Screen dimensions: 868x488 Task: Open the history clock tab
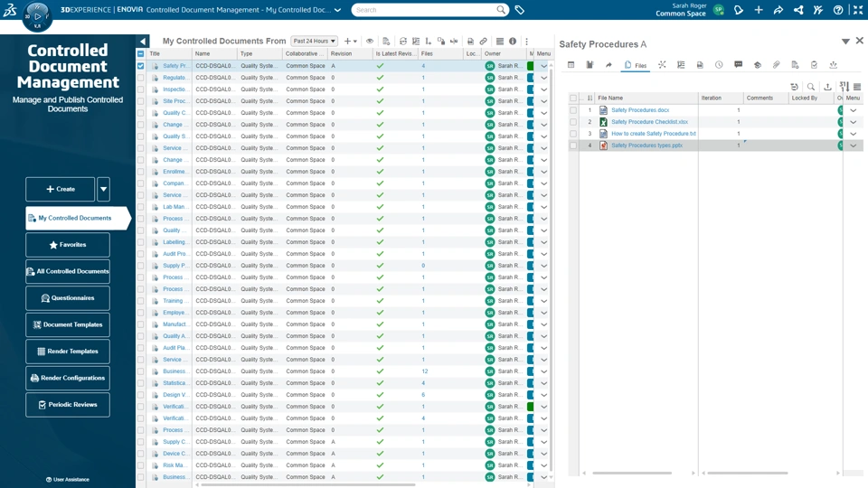[x=719, y=65]
